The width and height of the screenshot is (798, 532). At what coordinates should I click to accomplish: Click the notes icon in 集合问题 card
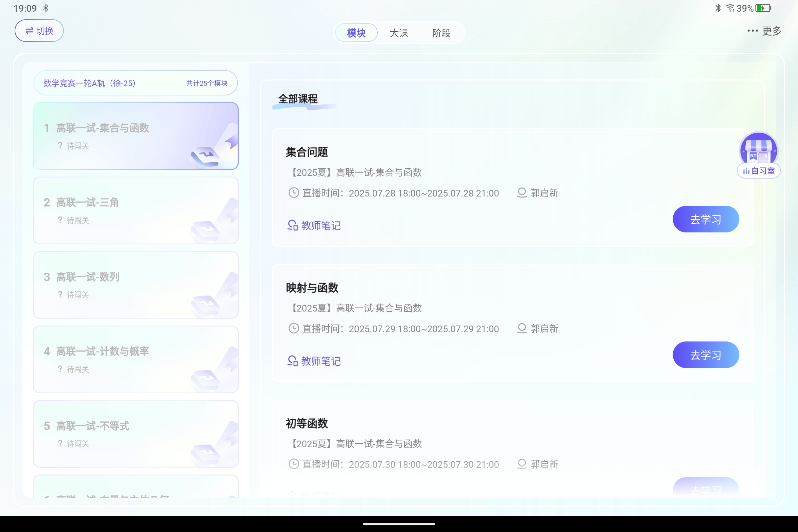(x=293, y=225)
